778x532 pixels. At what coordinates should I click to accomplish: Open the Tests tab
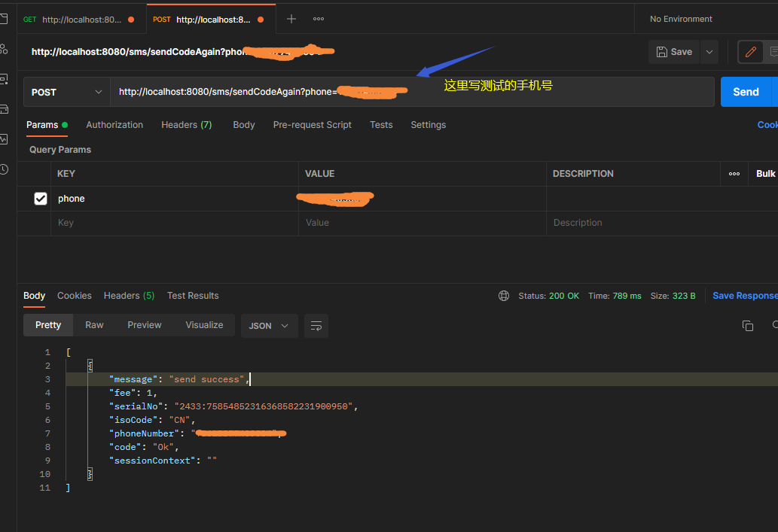[381, 125]
